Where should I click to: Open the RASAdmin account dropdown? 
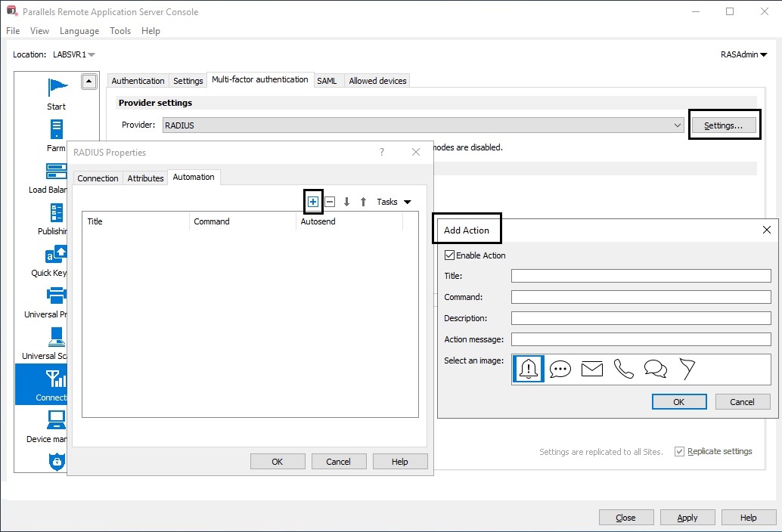(743, 54)
